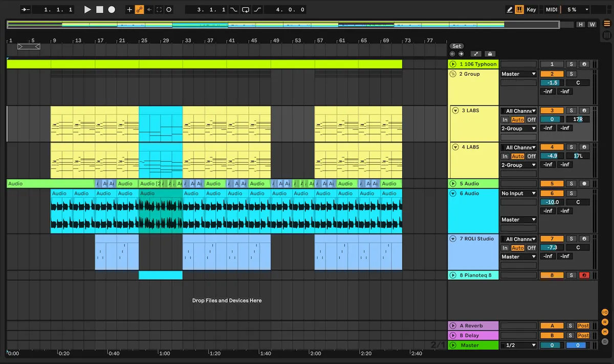Unfold the 5 Audio track
The width and height of the screenshot is (614, 364).
(453, 184)
